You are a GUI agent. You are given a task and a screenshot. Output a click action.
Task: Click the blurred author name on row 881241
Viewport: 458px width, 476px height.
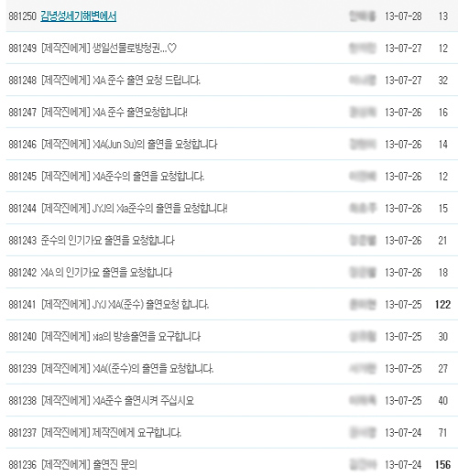click(363, 305)
